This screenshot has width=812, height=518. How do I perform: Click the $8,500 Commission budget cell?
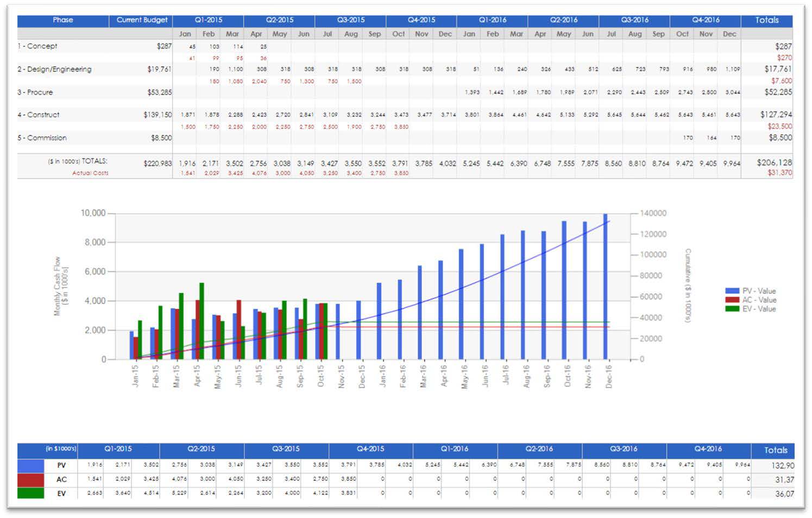[x=162, y=138]
